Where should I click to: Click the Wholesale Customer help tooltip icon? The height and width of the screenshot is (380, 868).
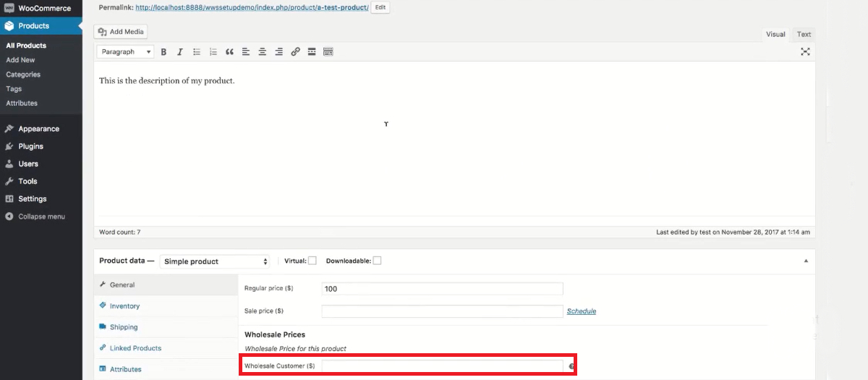pos(572,367)
